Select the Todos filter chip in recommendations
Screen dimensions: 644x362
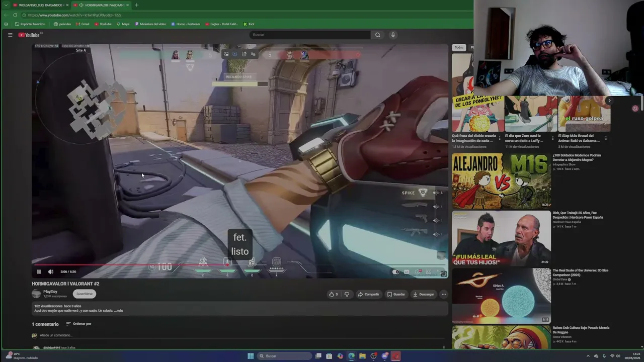459,47
